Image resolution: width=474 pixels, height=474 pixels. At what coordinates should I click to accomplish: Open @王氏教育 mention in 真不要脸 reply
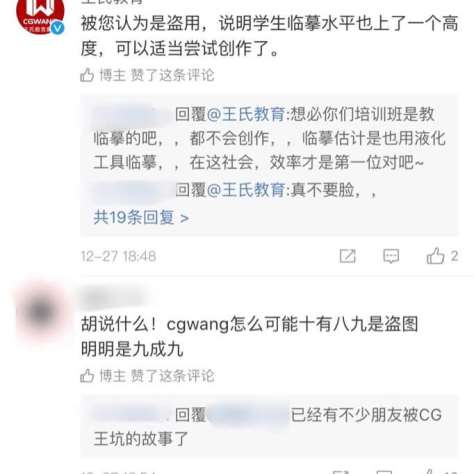pos(246,190)
